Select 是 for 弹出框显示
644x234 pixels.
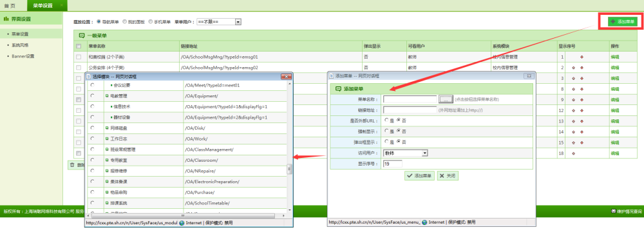coord(386,142)
